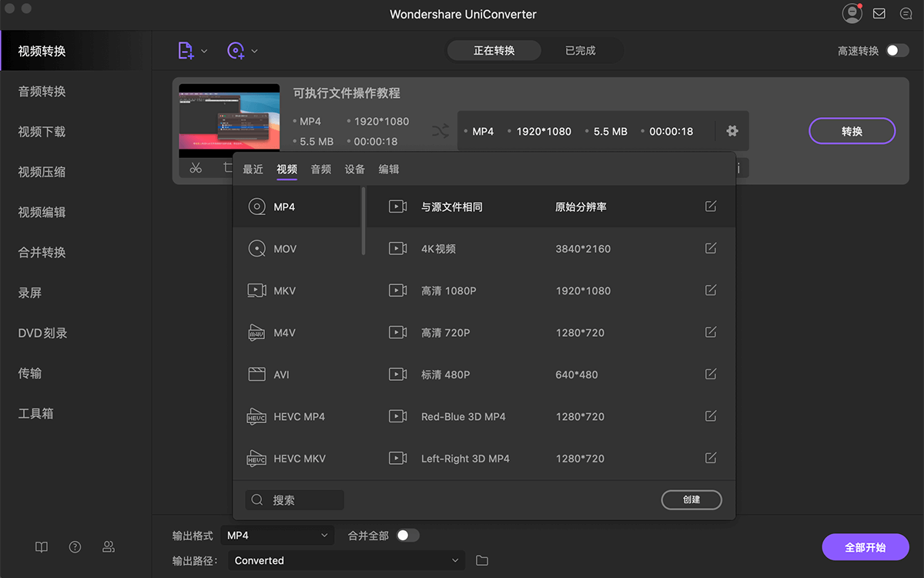Click the shuffle convert arrows icon

click(440, 131)
